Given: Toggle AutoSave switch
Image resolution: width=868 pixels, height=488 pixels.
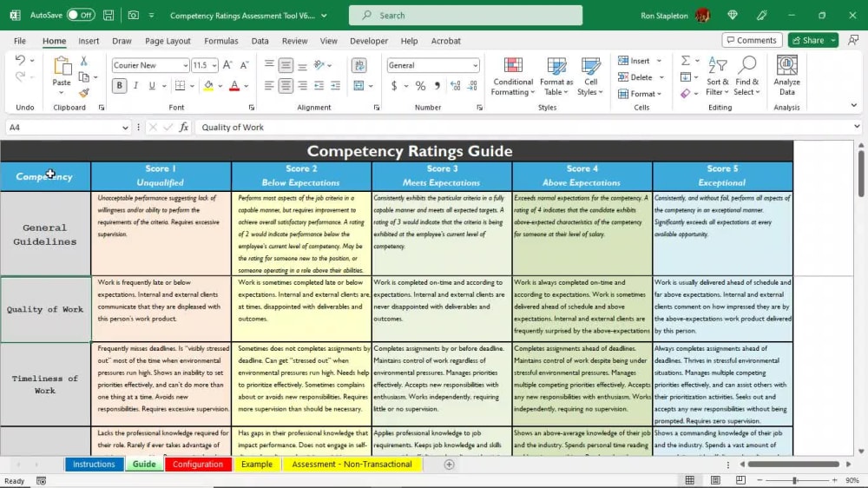Looking at the screenshot, I should [80, 16].
